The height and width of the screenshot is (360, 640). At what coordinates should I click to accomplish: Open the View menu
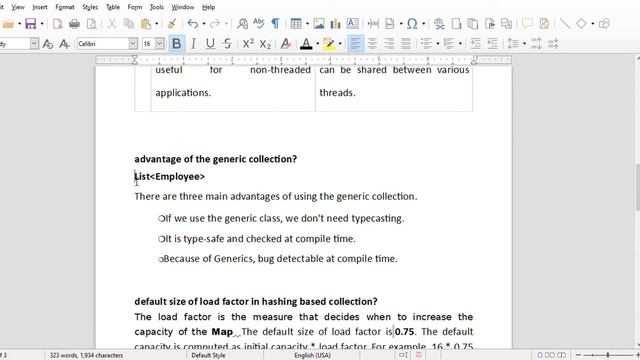[18, 7]
